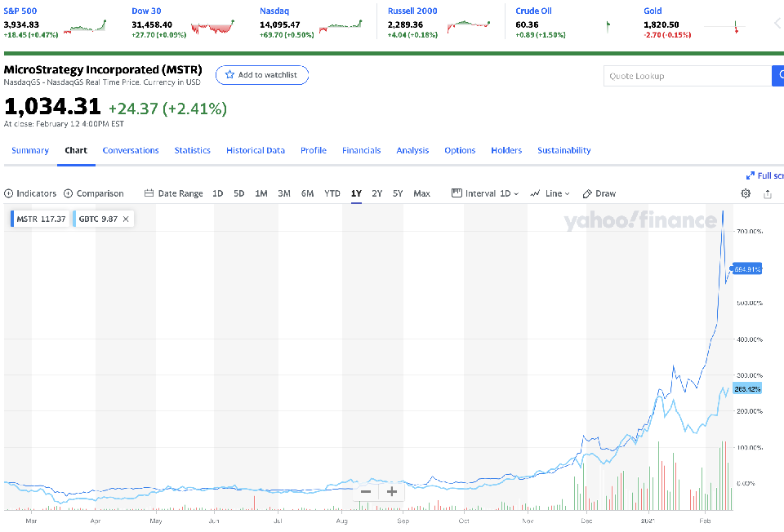Open the Options tab
Viewport: 784px width, 532px height.
pos(460,150)
